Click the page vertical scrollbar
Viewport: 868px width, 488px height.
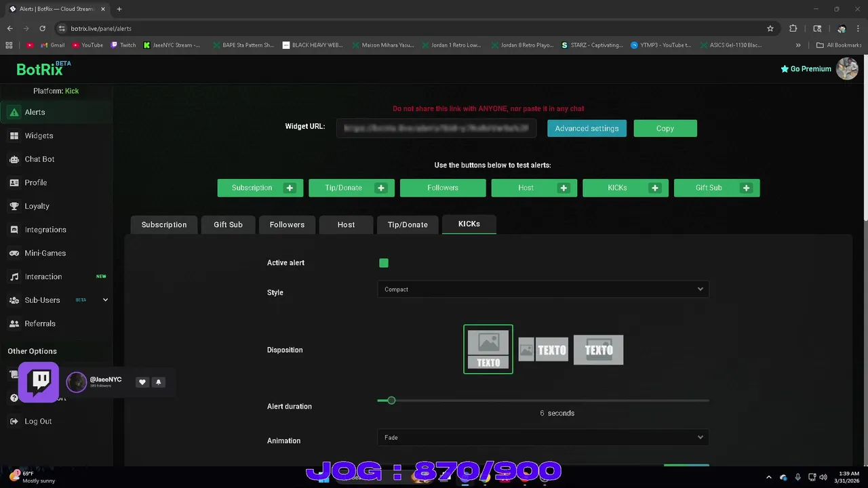point(865,139)
